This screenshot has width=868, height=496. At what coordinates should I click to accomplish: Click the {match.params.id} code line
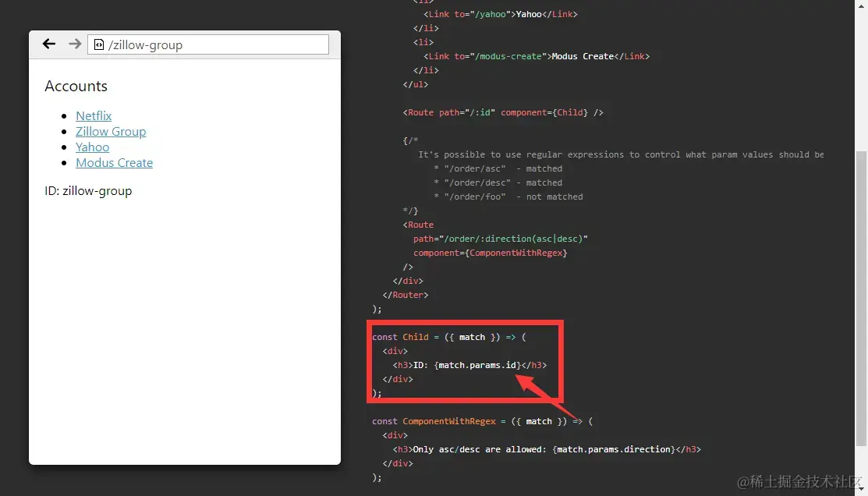point(469,365)
